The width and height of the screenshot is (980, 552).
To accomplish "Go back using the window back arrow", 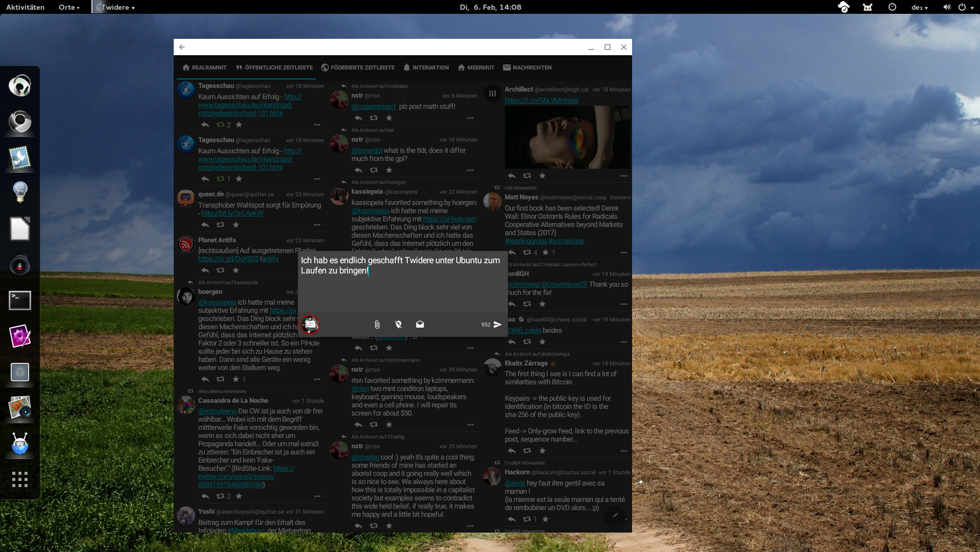I will (x=182, y=47).
